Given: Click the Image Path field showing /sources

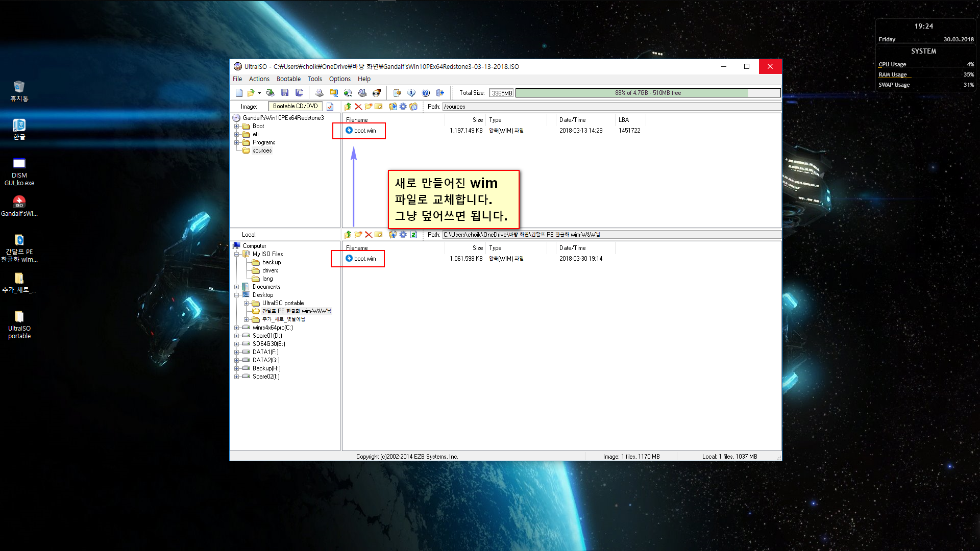Looking at the screenshot, I should 611,107.
